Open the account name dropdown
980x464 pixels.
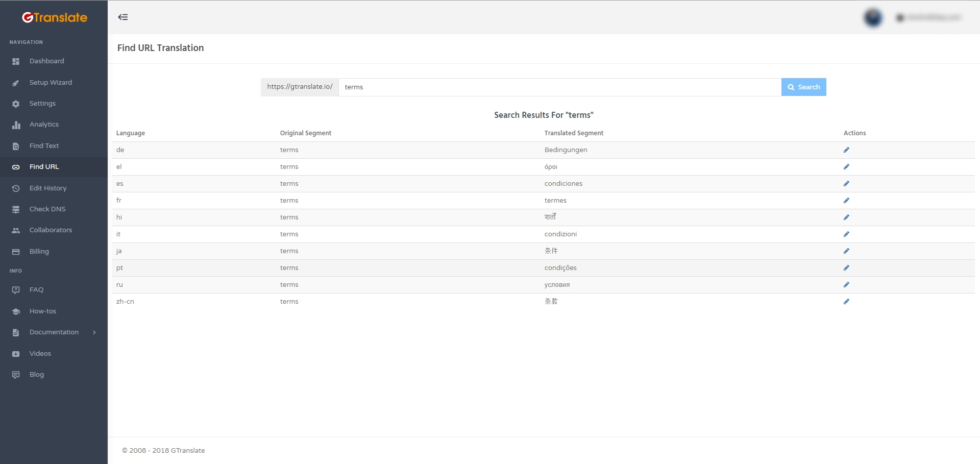929,18
